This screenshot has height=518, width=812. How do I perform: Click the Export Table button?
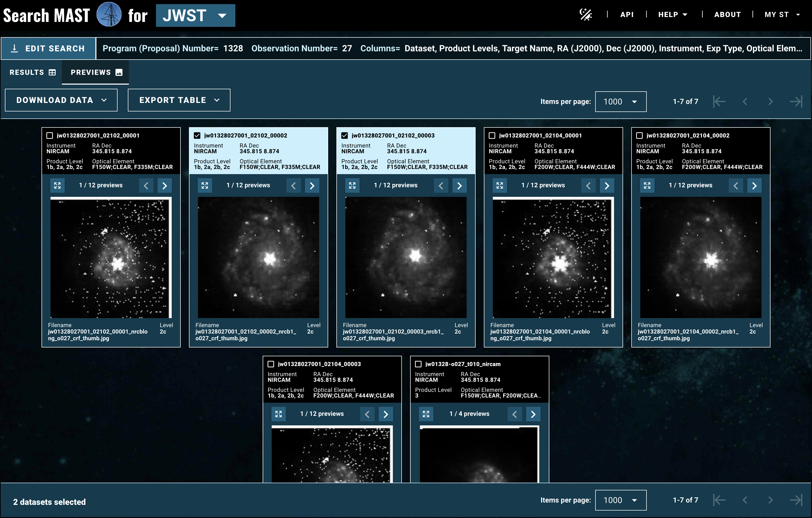tap(179, 100)
